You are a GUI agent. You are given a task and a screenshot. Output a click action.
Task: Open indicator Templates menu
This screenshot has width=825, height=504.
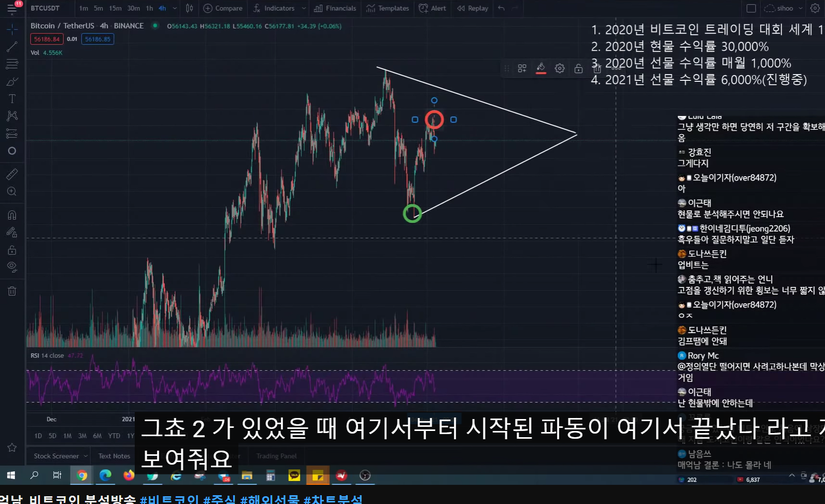tap(389, 8)
